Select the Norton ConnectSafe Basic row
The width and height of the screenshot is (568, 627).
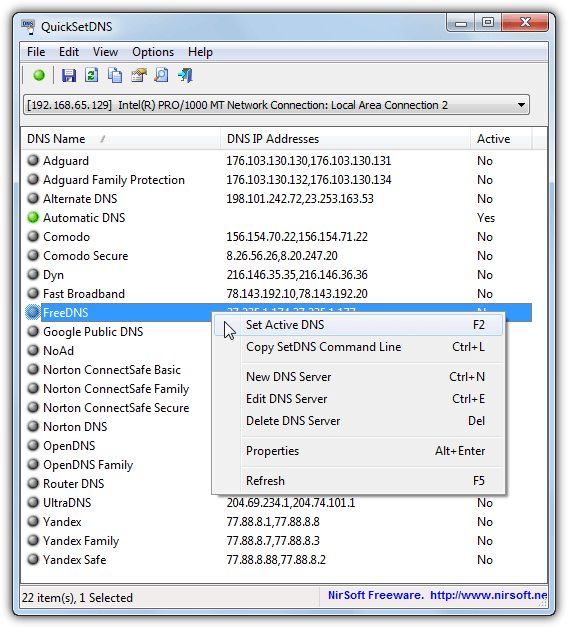coord(112,370)
